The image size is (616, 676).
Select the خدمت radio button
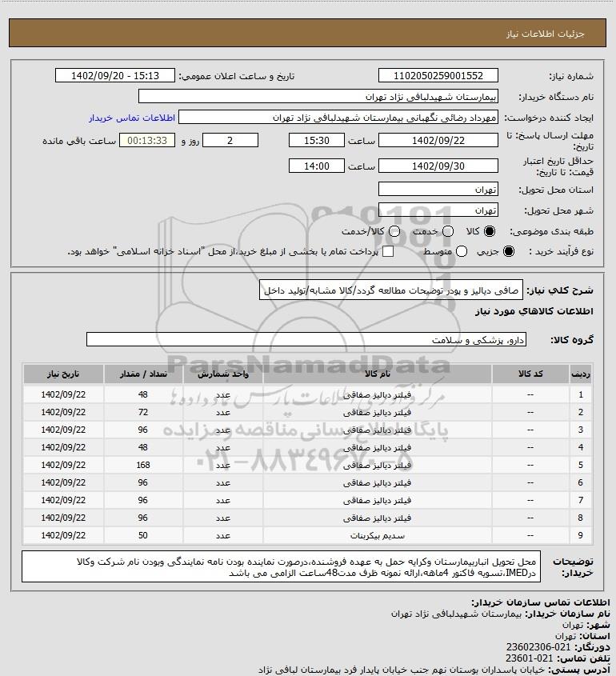click(x=448, y=231)
